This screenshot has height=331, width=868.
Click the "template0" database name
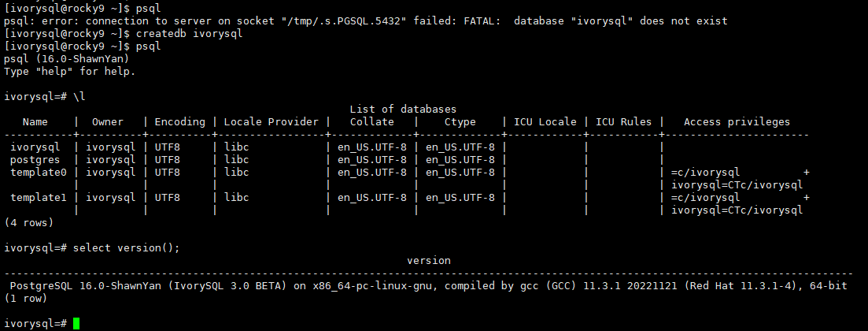[39, 173]
